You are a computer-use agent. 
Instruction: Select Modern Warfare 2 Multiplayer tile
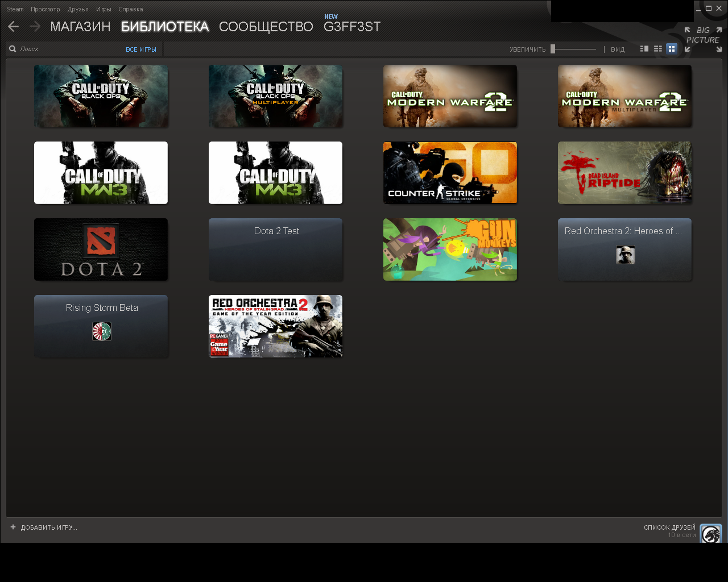click(x=624, y=96)
